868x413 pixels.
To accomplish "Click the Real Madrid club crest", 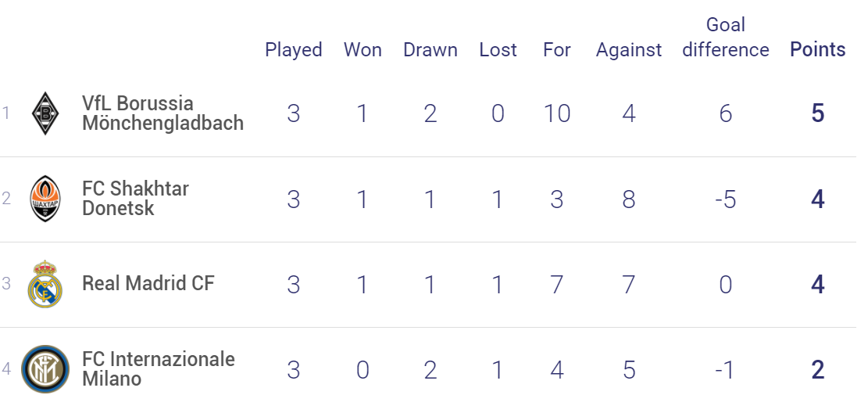I will click(x=45, y=284).
